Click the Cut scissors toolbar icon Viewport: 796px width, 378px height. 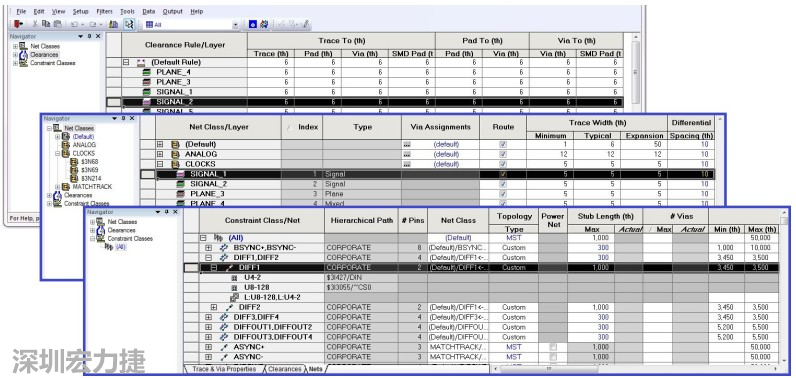coord(35,24)
